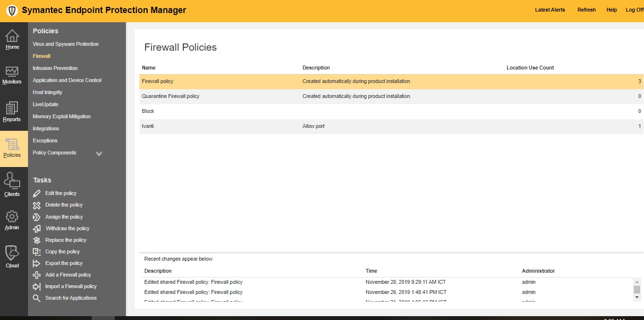Open the Reports section icon
The width and height of the screenshot is (644, 320).
click(12, 108)
